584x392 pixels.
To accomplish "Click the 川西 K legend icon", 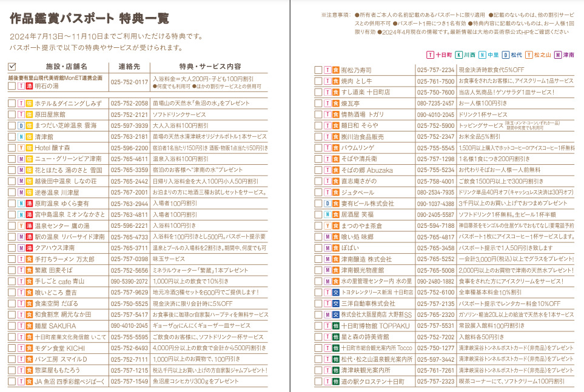I will click(x=458, y=55).
